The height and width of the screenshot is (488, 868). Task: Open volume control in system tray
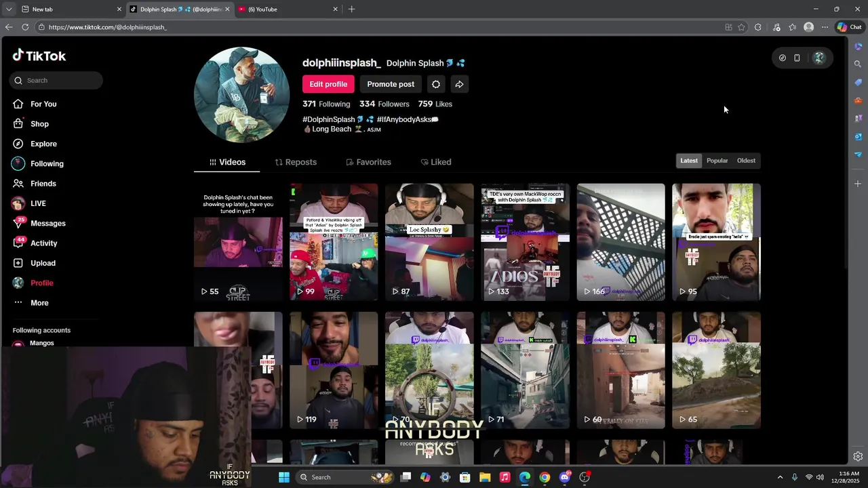pos(820,477)
